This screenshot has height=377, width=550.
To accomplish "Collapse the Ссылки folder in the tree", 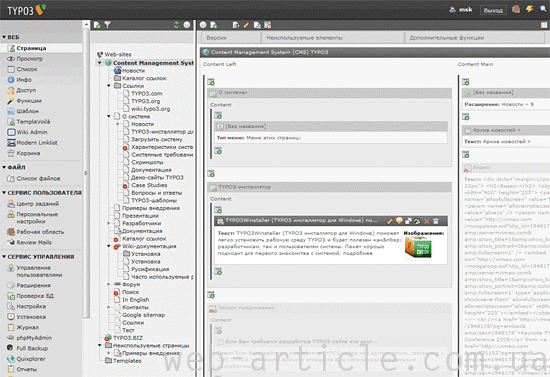I will pos(109,86).
